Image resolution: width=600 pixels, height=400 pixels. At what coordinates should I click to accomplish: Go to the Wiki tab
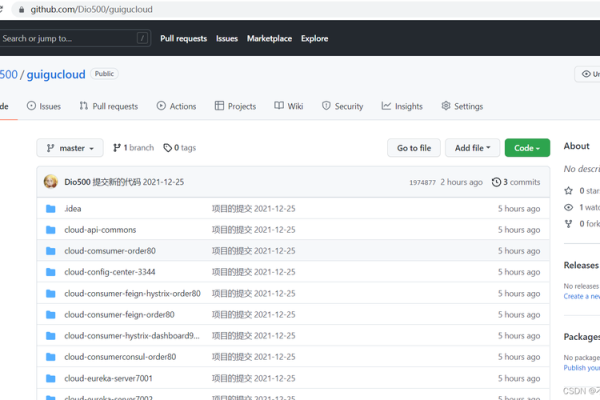289,106
